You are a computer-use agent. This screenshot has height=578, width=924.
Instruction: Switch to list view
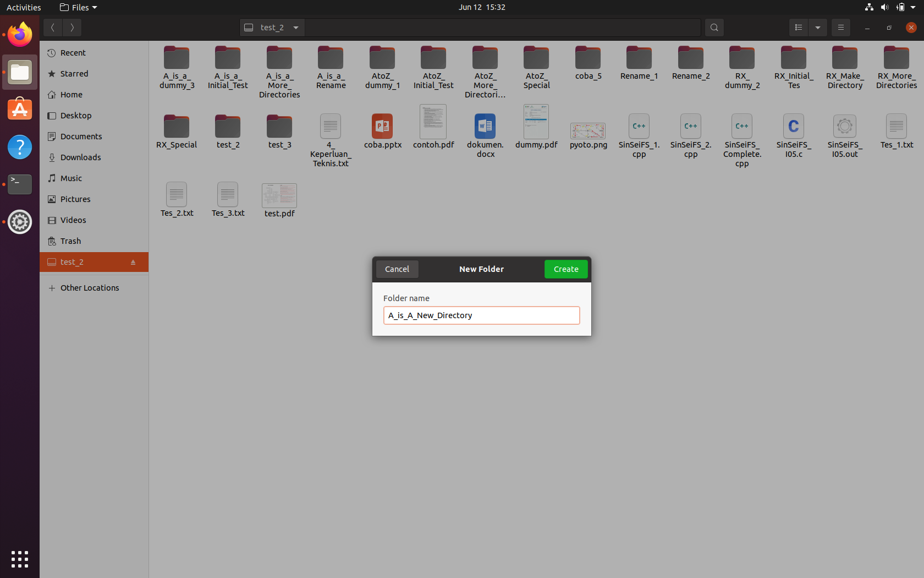[x=798, y=28]
